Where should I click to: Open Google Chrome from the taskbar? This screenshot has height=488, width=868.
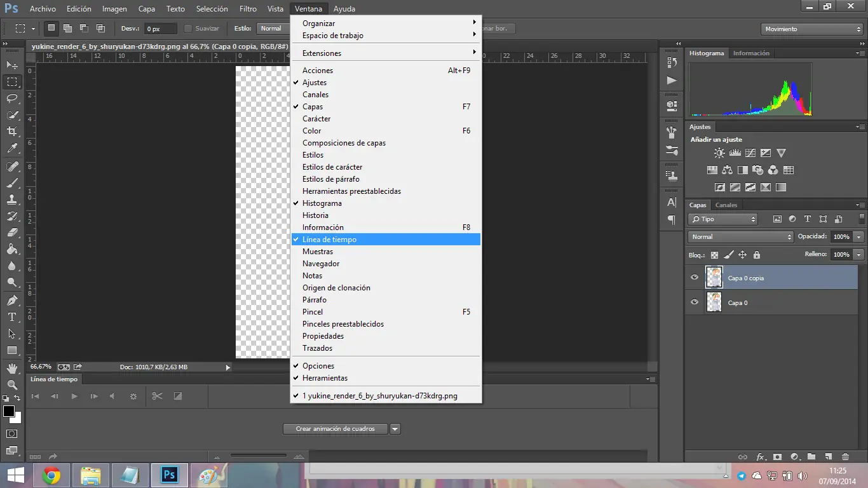coord(51,475)
